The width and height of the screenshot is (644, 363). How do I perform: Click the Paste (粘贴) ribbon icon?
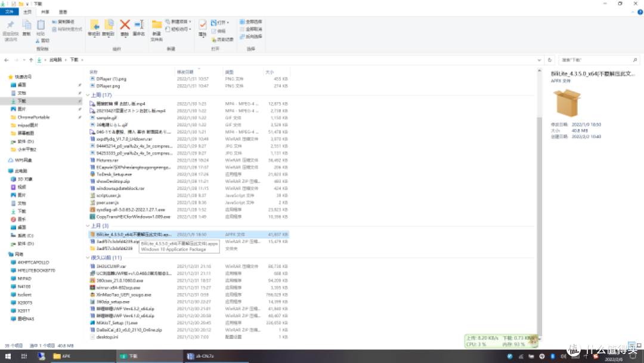pos(41,27)
